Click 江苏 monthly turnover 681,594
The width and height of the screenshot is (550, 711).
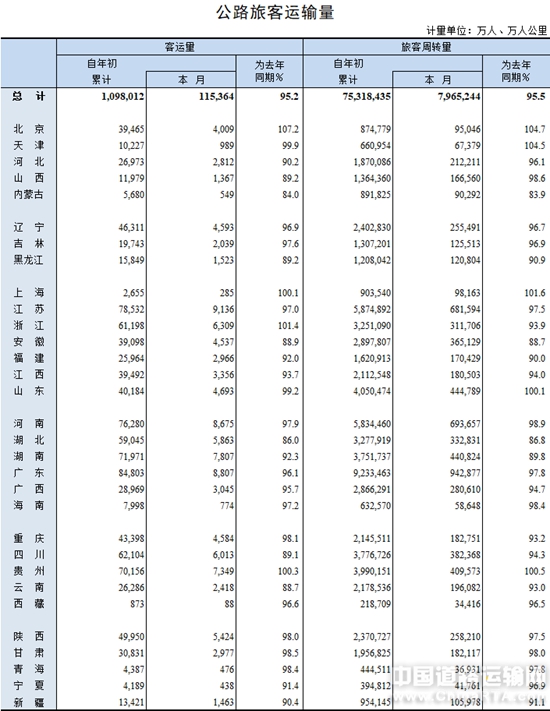[x=465, y=309]
